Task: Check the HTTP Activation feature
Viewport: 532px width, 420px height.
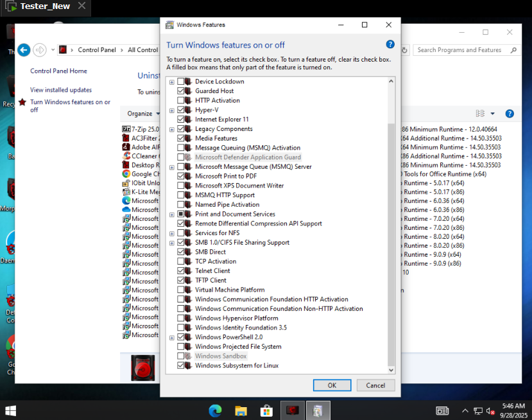Action: coord(180,100)
